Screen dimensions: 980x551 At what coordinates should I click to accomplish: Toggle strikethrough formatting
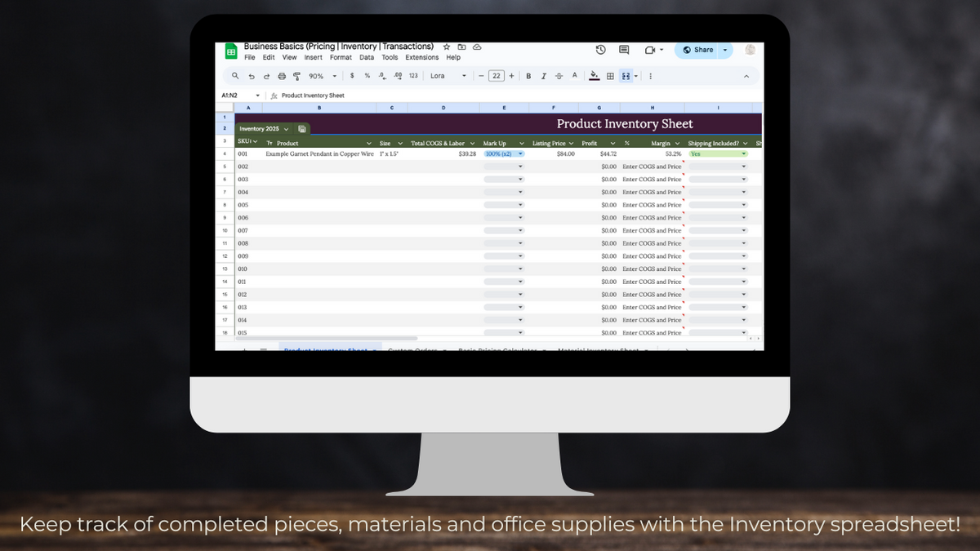click(559, 76)
